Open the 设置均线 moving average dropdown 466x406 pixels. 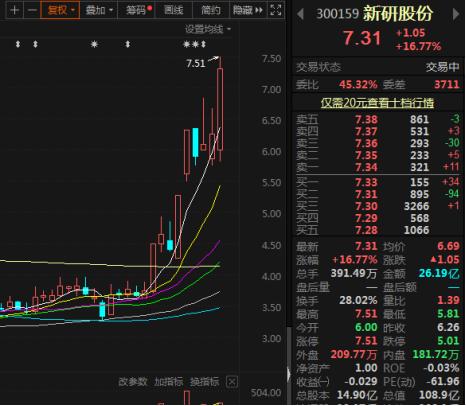pyautogui.click(x=208, y=30)
